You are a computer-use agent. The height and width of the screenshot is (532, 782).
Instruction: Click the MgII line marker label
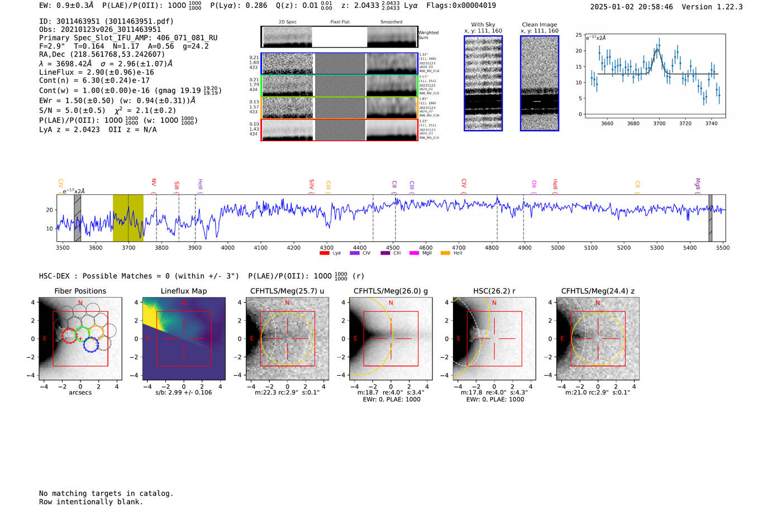coord(697,185)
